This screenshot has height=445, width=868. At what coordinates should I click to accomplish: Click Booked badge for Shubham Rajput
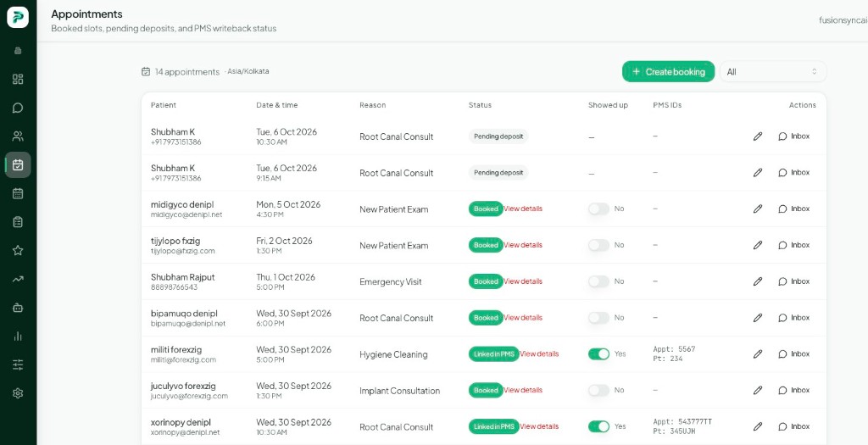click(486, 281)
